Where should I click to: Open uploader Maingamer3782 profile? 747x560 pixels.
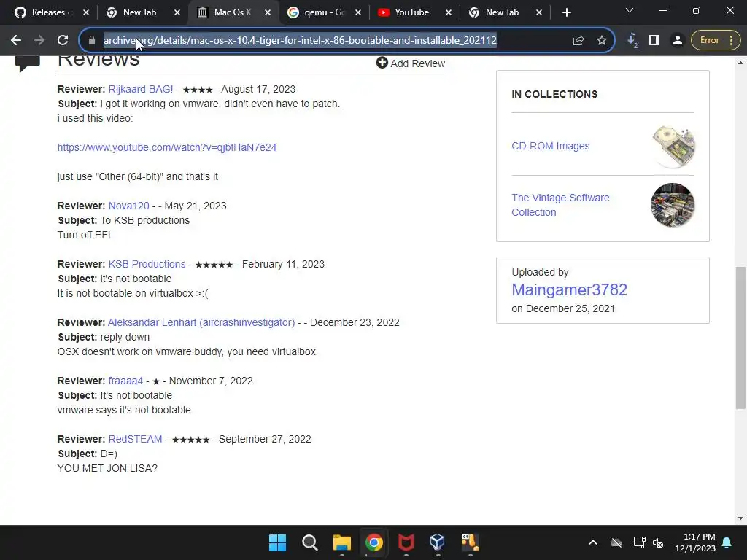pyautogui.click(x=569, y=289)
